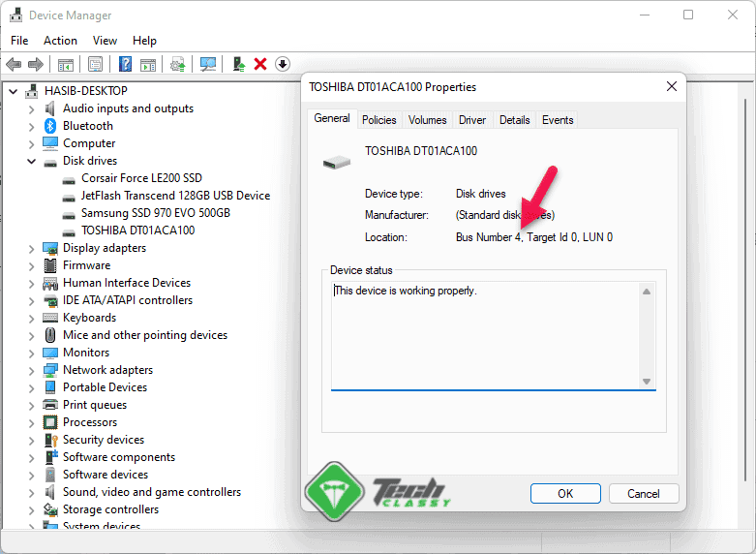
Task: Click the Forward arrow toolbar icon
Action: (x=36, y=64)
